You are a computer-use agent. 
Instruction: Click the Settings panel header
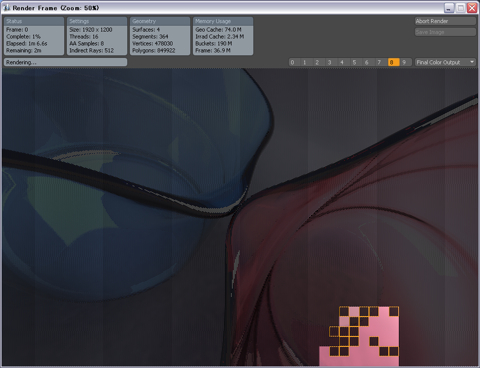click(97, 21)
